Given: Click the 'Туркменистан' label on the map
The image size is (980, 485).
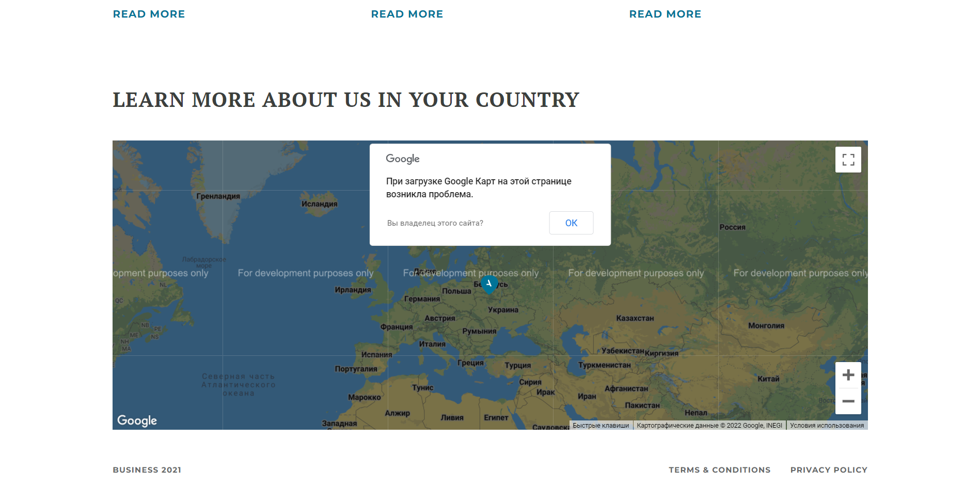Looking at the screenshot, I should (x=604, y=365).
